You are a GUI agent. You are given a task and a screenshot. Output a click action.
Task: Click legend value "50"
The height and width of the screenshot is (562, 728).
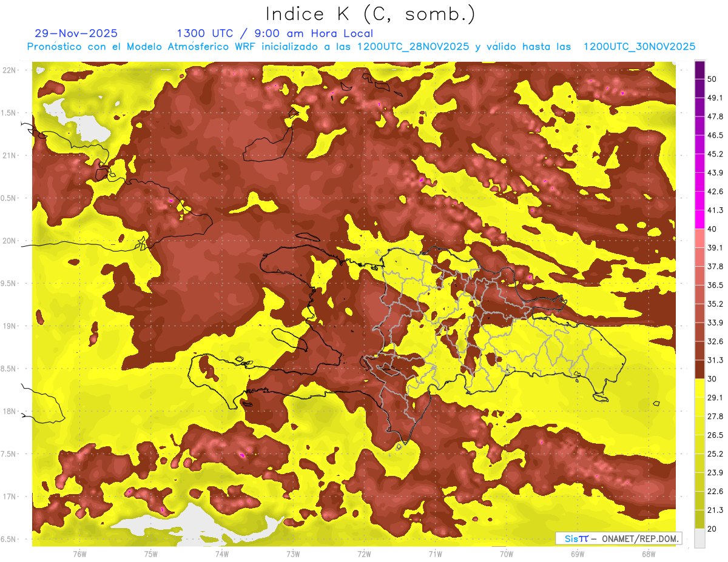[712, 79]
